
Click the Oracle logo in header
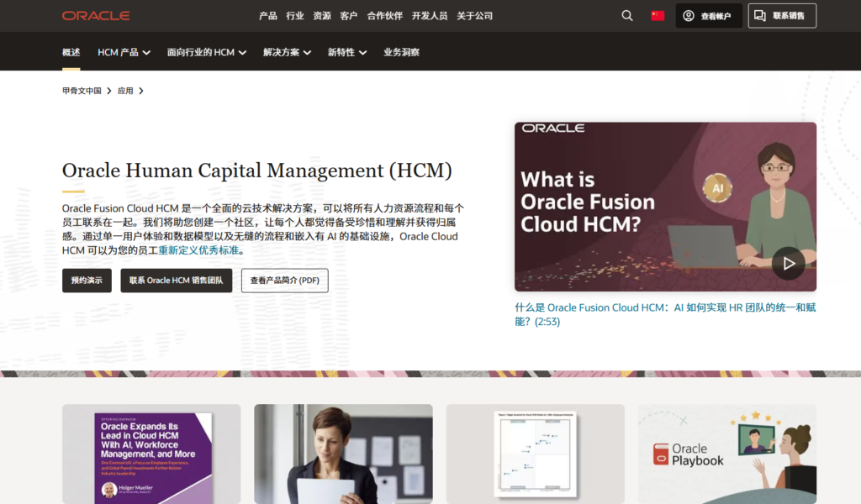(96, 16)
